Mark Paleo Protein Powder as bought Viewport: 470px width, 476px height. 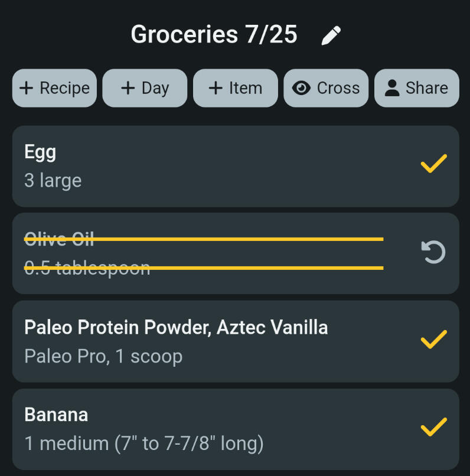[x=433, y=340]
